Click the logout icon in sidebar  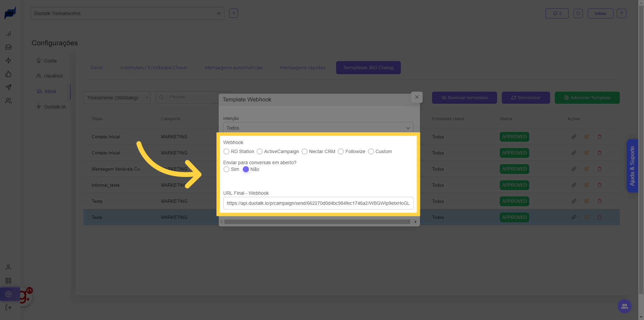click(8, 308)
